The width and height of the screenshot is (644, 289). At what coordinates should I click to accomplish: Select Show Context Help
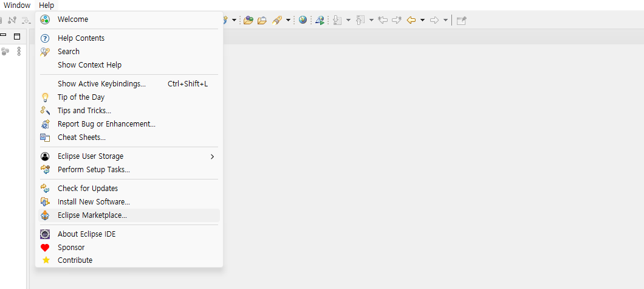pyautogui.click(x=129, y=65)
